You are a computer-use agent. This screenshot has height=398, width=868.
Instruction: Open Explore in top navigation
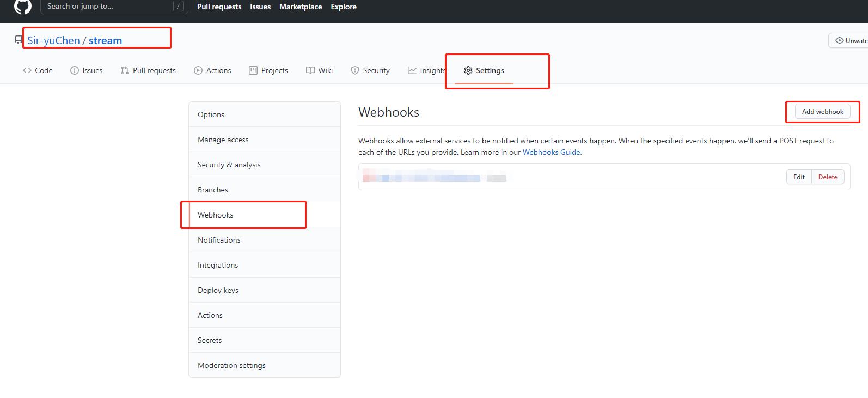[344, 7]
